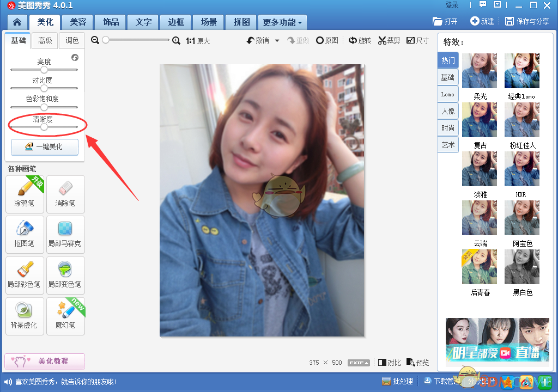Click the 保存与分享 button
This screenshot has width=558, height=392.
point(527,22)
